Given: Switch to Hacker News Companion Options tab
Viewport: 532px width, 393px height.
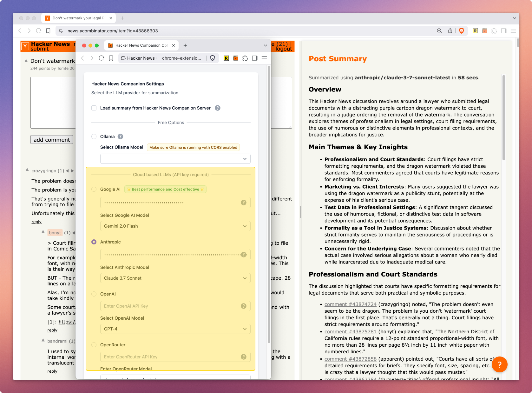Looking at the screenshot, I should (141, 45).
